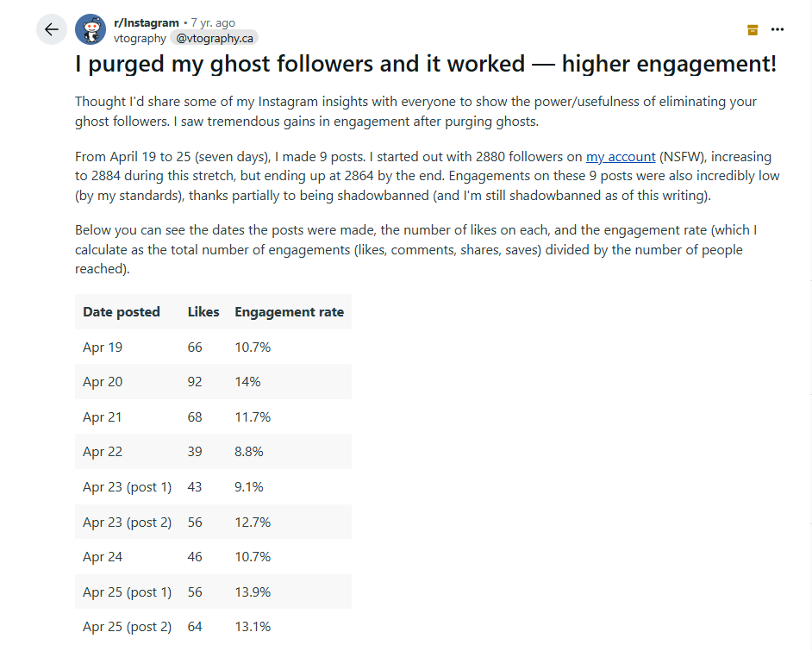Screen dimensions: 812x651
Task: Open the three-dot post options menu
Action: click(x=778, y=29)
